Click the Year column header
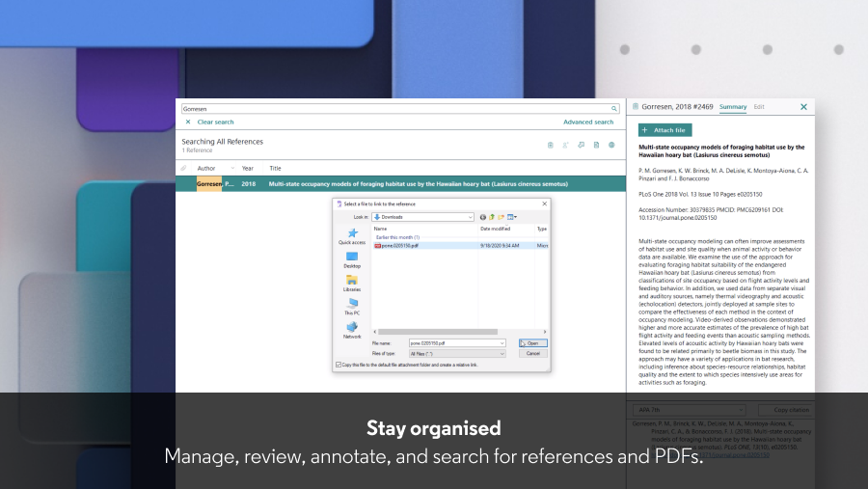This screenshot has width=868, height=489. coord(248,169)
